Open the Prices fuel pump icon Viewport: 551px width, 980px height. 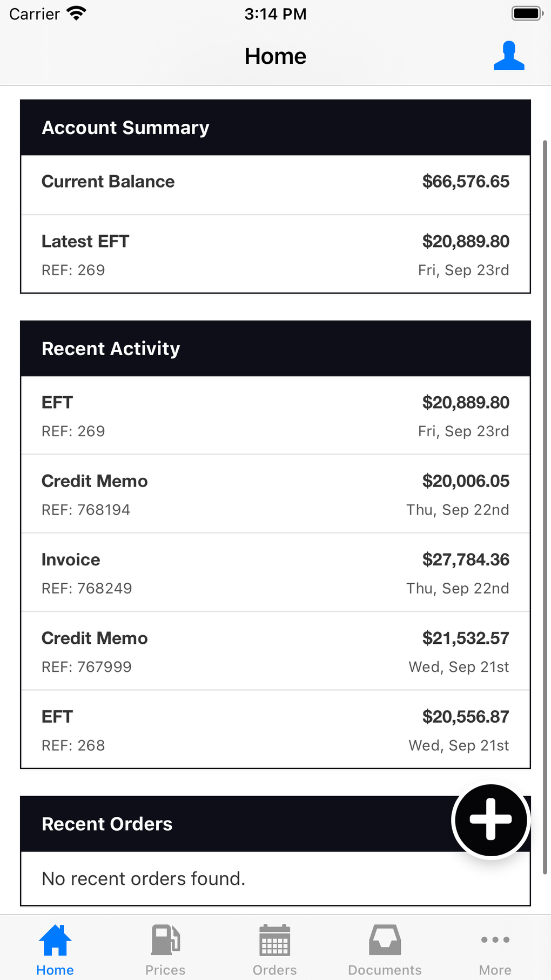click(165, 940)
